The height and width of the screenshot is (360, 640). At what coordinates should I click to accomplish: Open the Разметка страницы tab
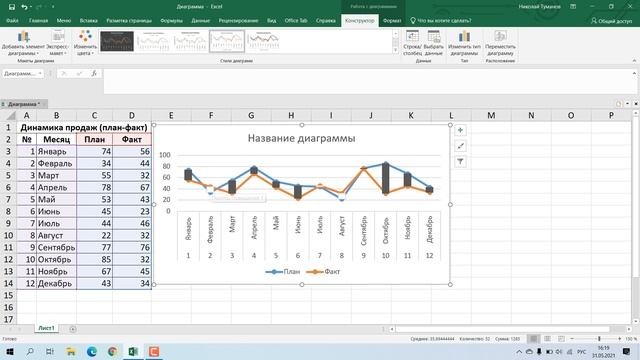tap(129, 20)
